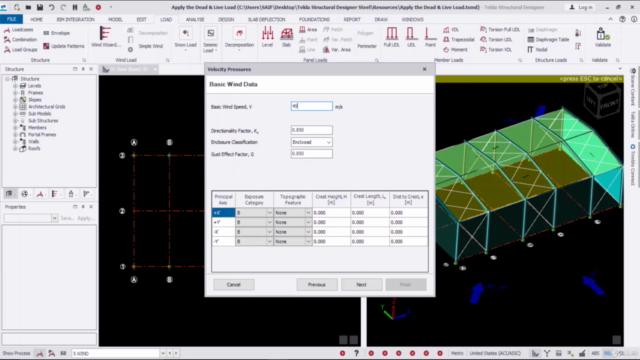Select the Full UDL member load
Screen dimensions: 640x360
pos(391,37)
